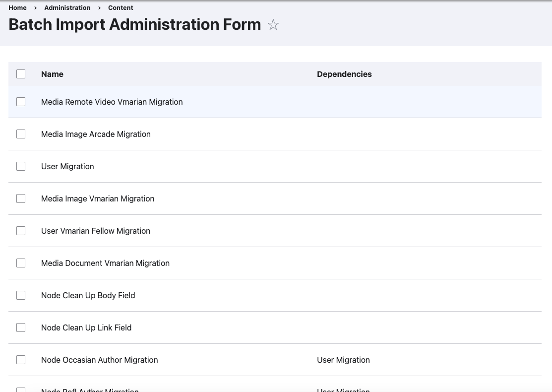
Task: Check the Media Image Arcade Migration checkbox
Action: click(21, 134)
